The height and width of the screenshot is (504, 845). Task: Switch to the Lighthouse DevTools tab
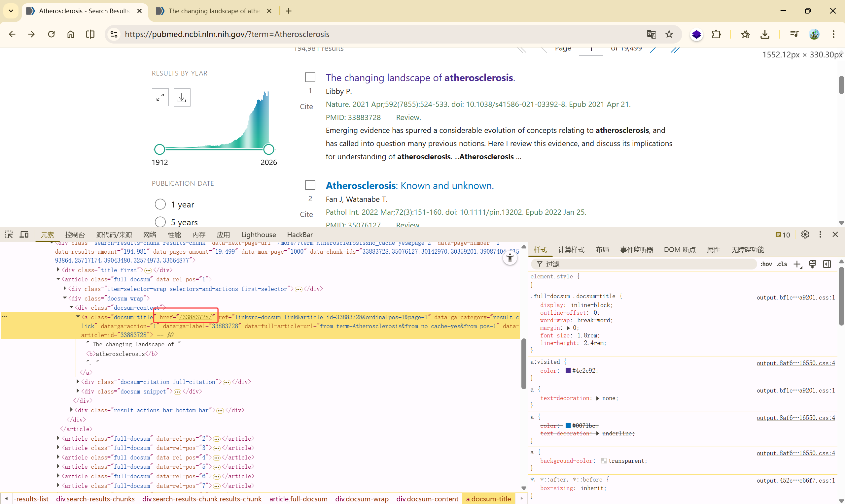coord(258,235)
